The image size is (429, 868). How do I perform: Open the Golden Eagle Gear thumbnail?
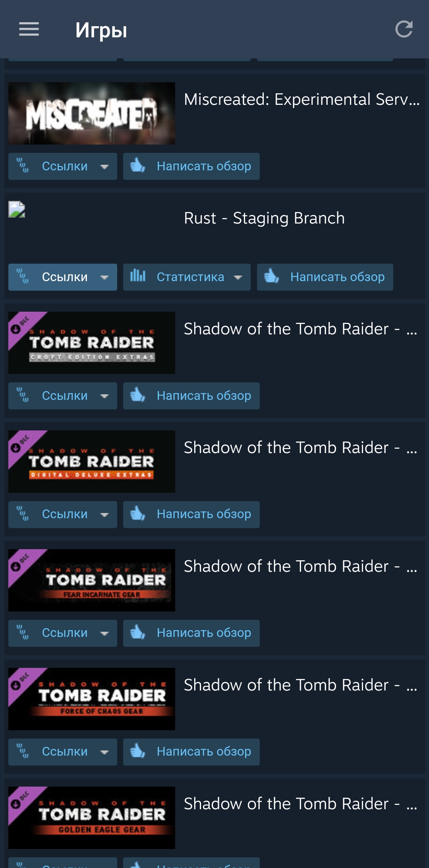click(x=92, y=818)
